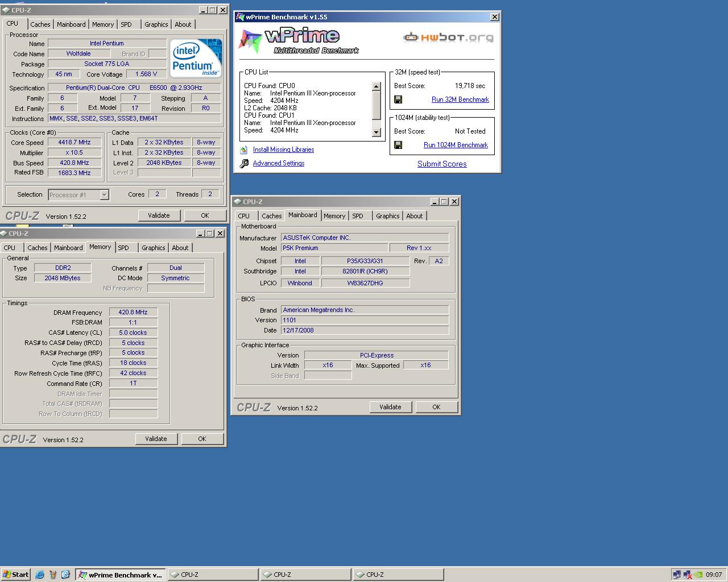Open Graphics tab in the Mainboard CPU-Z window
Screen dimensions: 728x582
[x=387, y=216]
